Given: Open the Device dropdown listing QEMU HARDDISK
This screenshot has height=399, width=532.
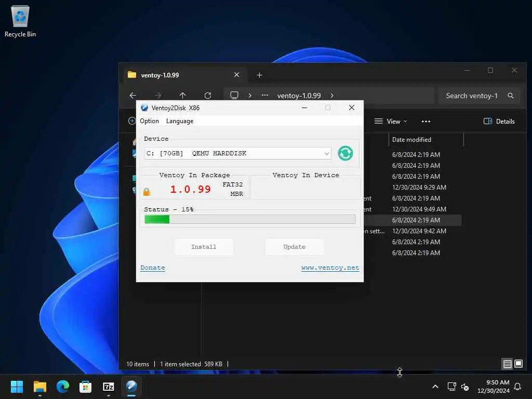Looking at the screenshot, I should pyautogui.click(x=237, y=153).
